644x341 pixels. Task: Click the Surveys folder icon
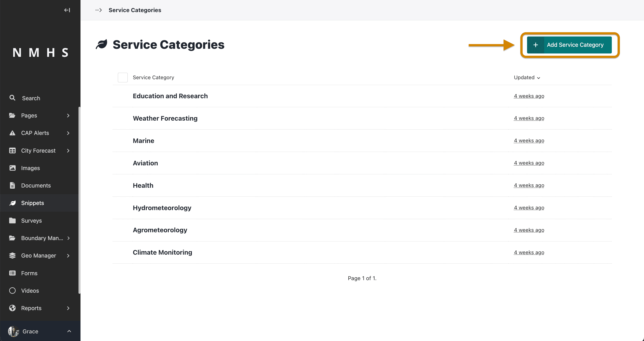click(x=12, y=220)
